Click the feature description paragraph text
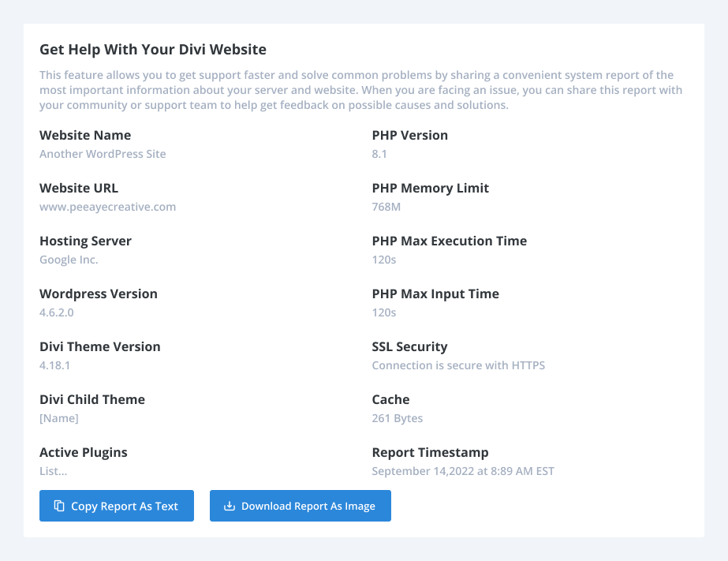The height and width of the screenshot is (561, 728). (360, 90)
